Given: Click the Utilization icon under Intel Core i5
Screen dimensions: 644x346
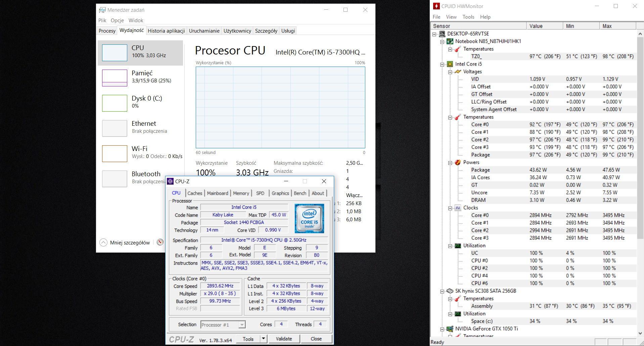Looking at the screenshot, I should click(x=458, y=246).
